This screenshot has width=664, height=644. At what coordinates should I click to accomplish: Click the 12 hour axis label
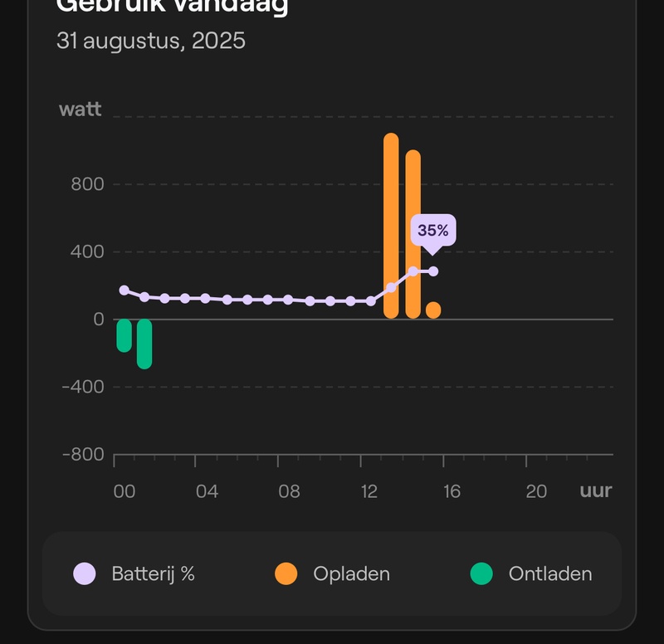(x=370, y=491)
